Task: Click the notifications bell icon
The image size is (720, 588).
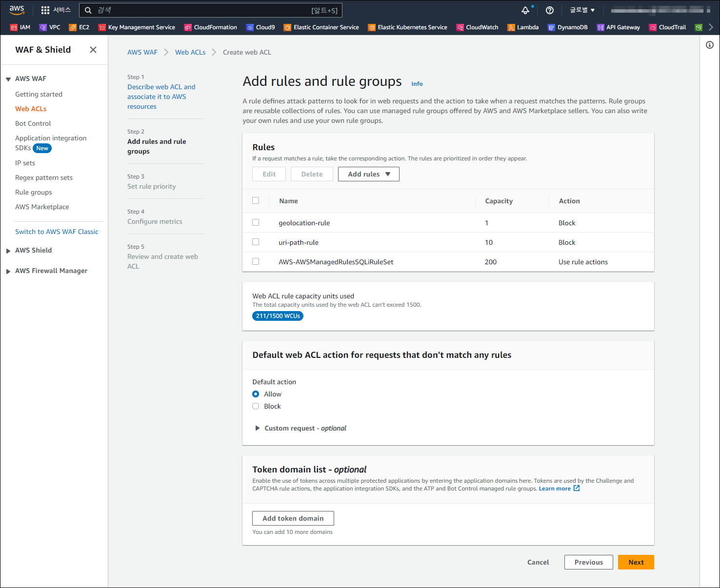Action: tap(525, 10)
